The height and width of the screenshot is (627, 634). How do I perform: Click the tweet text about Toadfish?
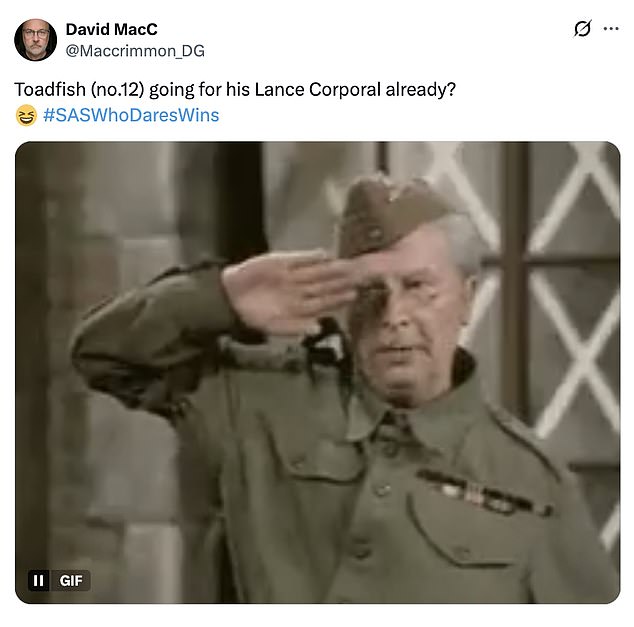(x=235, y=89)
